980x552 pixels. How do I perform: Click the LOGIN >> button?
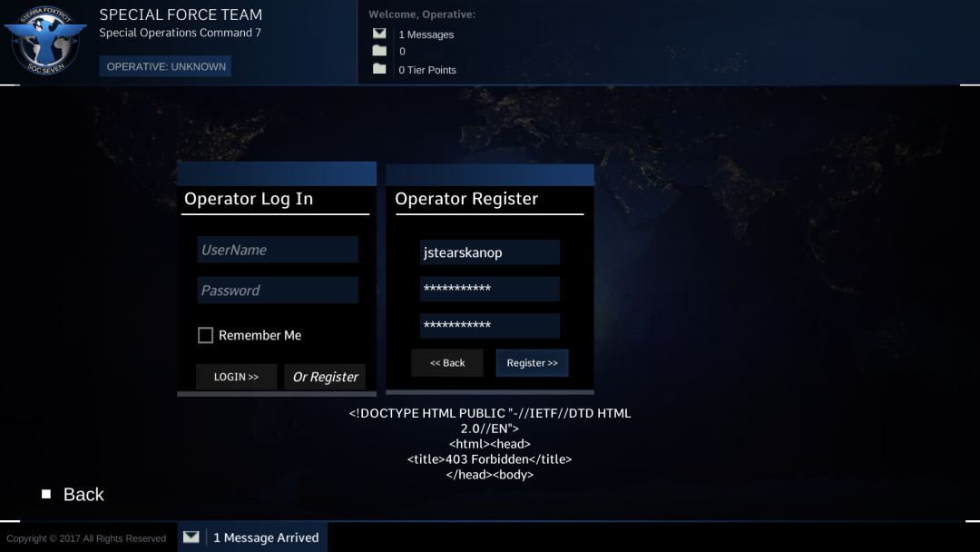click(x=236, y=377)
